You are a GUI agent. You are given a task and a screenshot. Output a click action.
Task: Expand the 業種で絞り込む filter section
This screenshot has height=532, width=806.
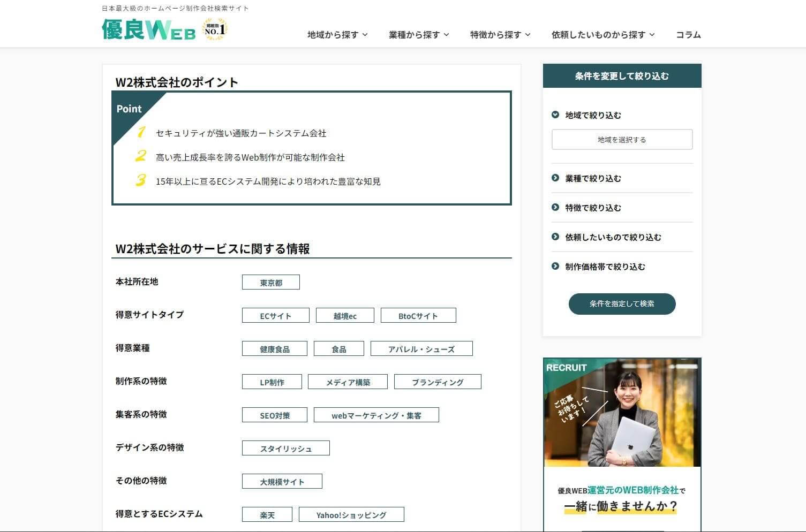click(x=593, y=178)
